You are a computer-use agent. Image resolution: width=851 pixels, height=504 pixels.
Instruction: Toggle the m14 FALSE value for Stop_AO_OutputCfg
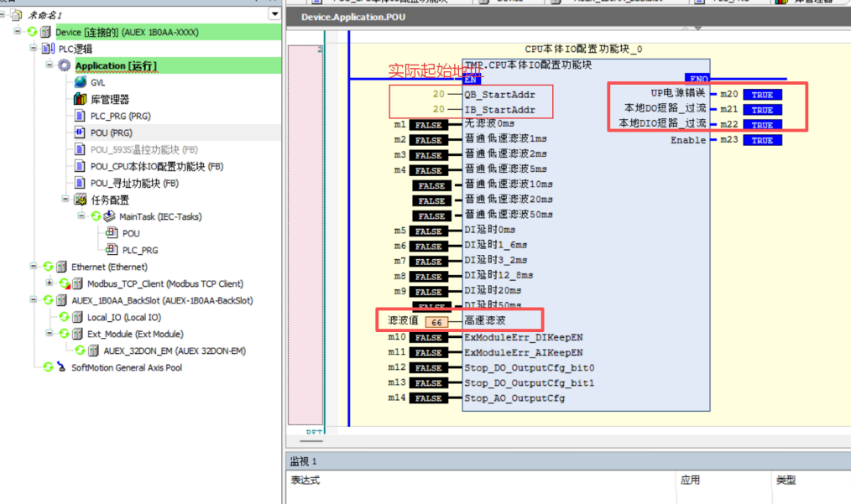429,398
